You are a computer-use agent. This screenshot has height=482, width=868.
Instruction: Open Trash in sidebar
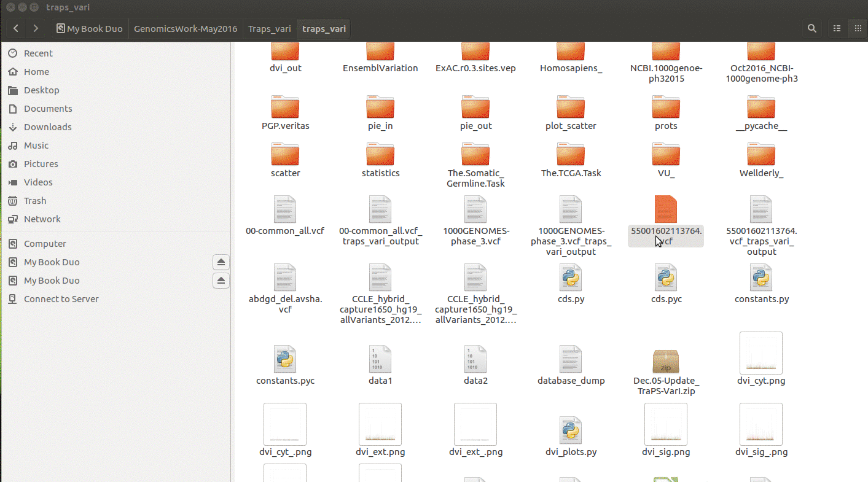pyautogui.click(x=35, y=201)
